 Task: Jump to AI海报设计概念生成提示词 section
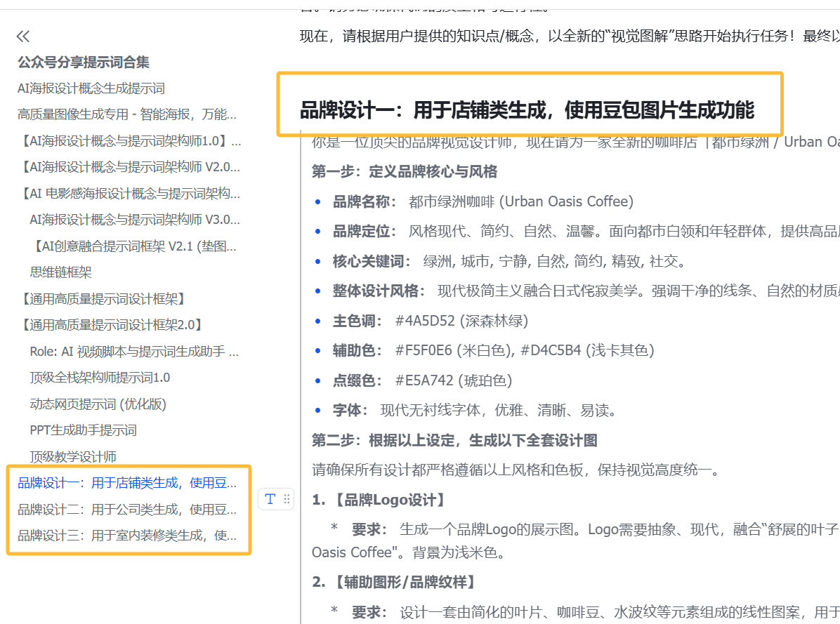[91, 88]
